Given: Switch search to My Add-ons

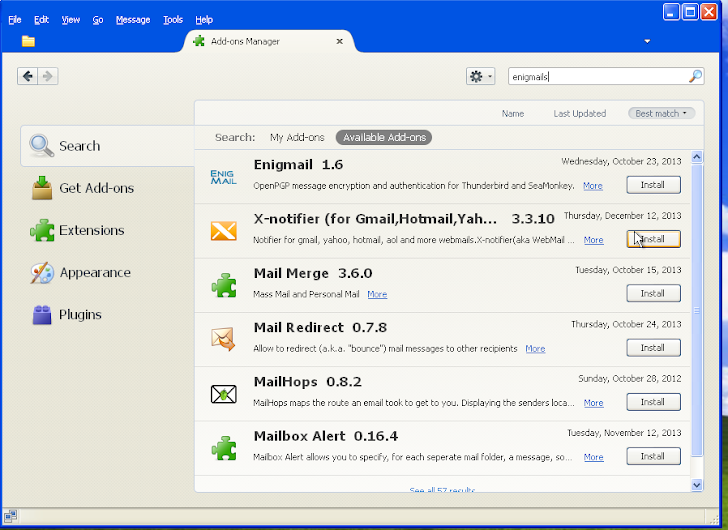Looking at the screenshot, I should pos(297,137).
